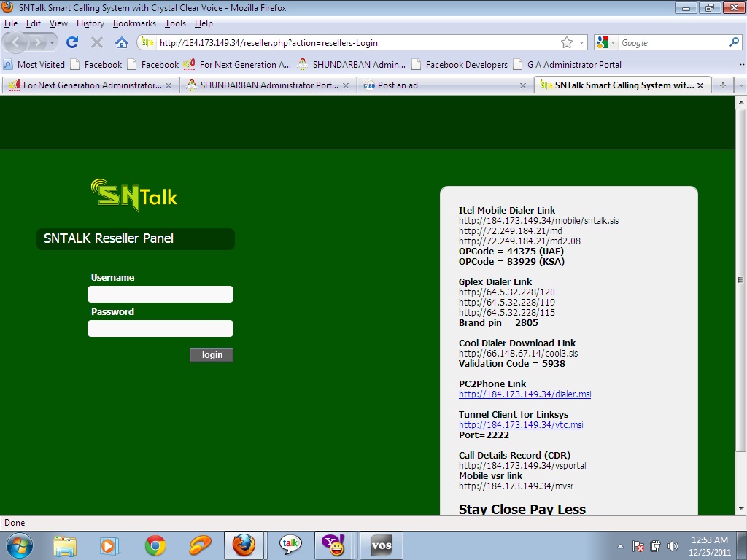This screenshot has width=747, height=560.
Task: Open the second Facebook bookmark
Action: [x=153, y=64]
